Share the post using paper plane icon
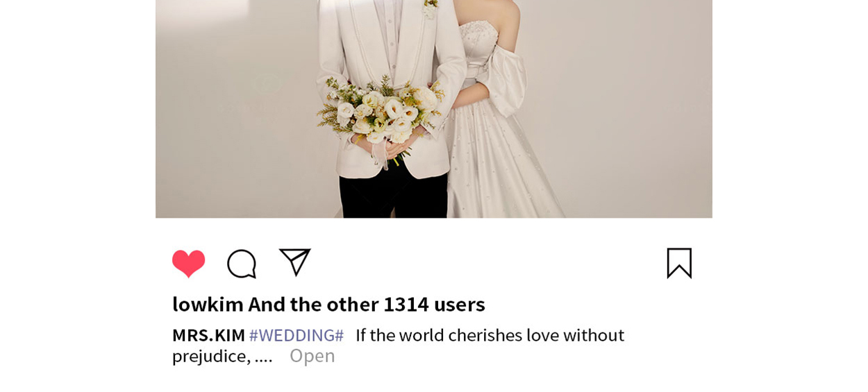Image resolution: width=868 pixels, height=392 pixels. pyautogui.click(x=294, y=262)
